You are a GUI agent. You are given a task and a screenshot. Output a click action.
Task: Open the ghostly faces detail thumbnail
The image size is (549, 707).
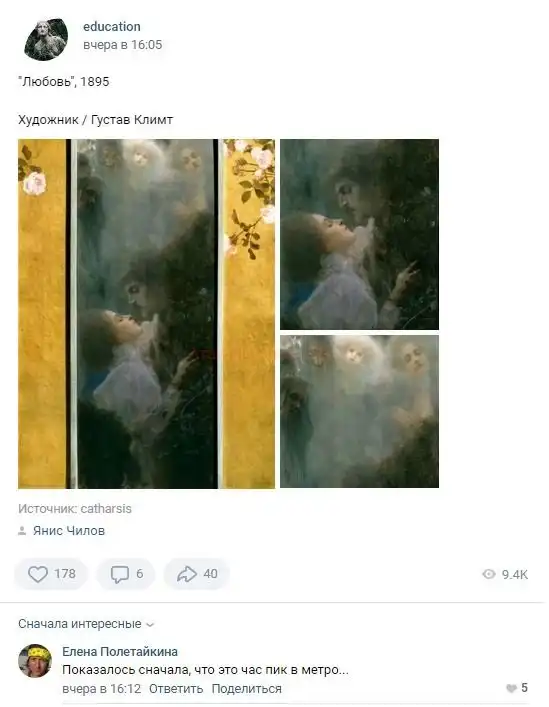click(x=359, y=411)
